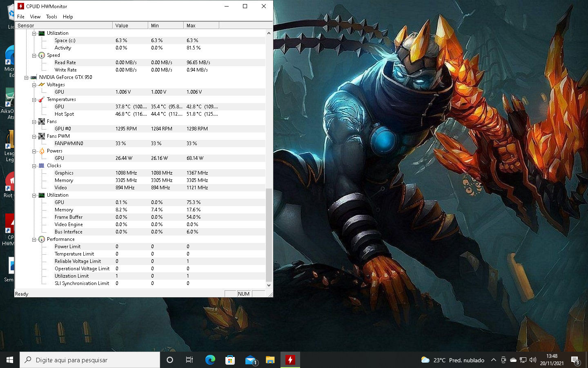
Task: Open Microsoft Store from the taskbar
Action: click(230, 360)
